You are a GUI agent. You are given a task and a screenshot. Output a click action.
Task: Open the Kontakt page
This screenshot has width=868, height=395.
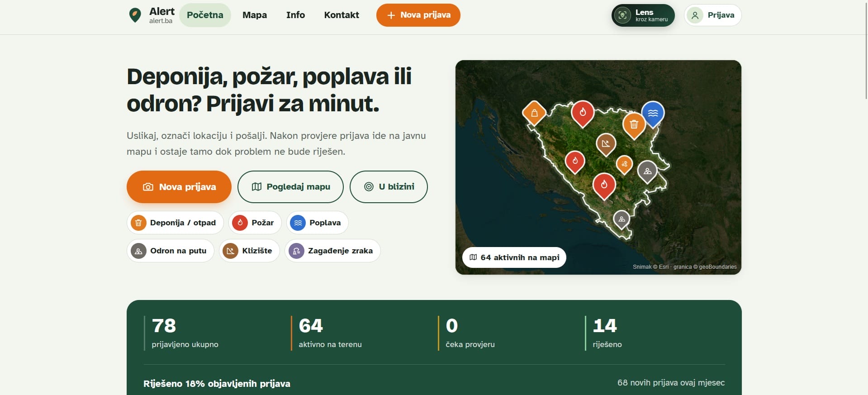pos(342,15)
